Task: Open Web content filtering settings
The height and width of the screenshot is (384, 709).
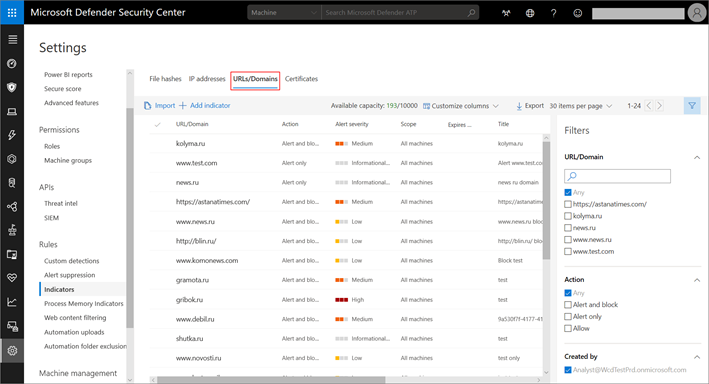Action: pyautogui.click(x=75, y=318)
